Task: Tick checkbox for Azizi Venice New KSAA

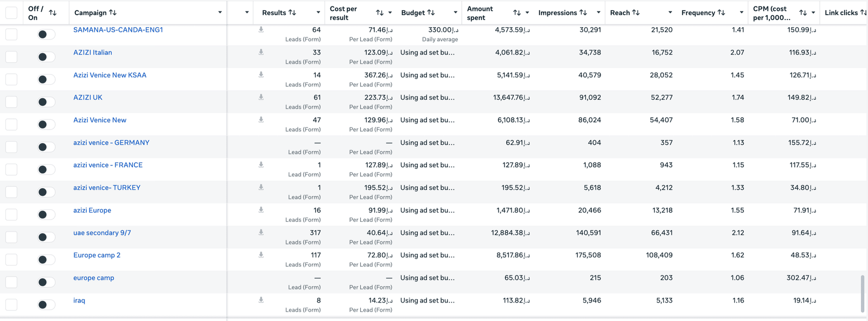Action: click(x=11, y=79)
